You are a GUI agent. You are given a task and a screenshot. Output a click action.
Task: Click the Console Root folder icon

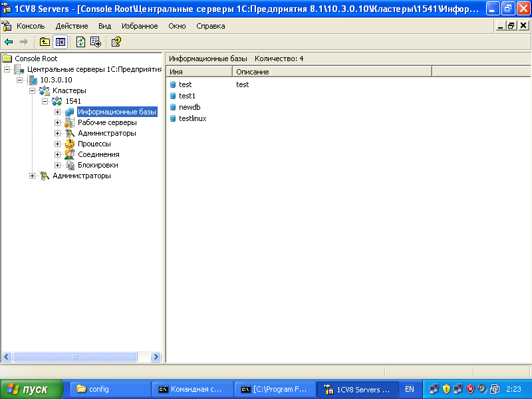7,59
